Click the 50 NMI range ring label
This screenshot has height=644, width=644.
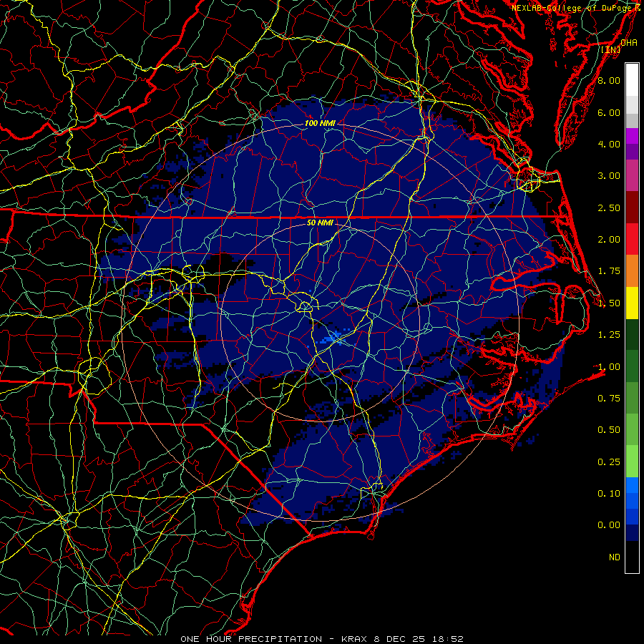[x=320, y=223]
